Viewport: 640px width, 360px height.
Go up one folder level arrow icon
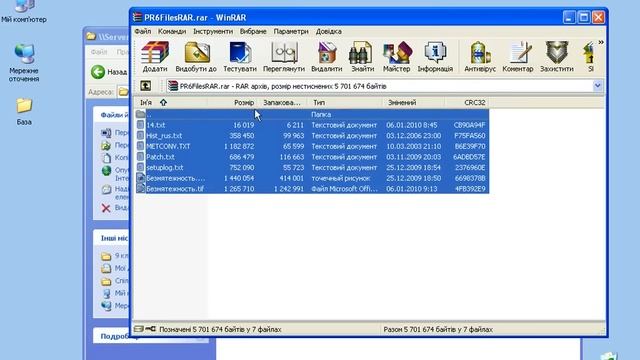pos(146,86)
